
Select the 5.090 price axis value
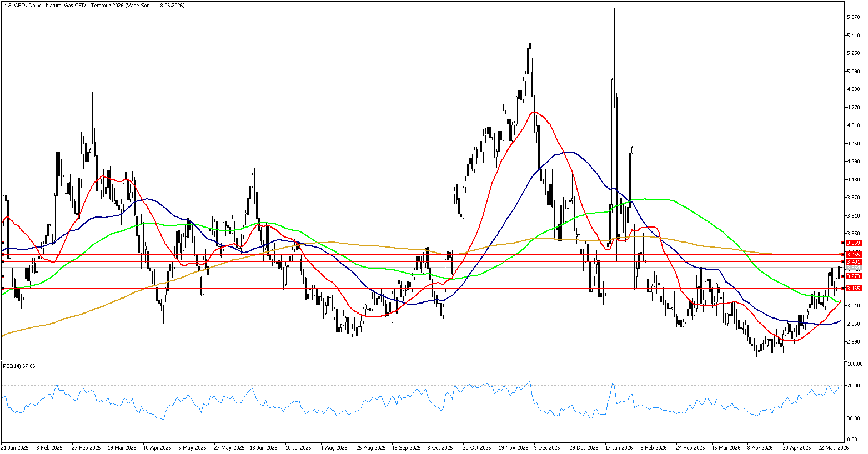pos(854,71)
